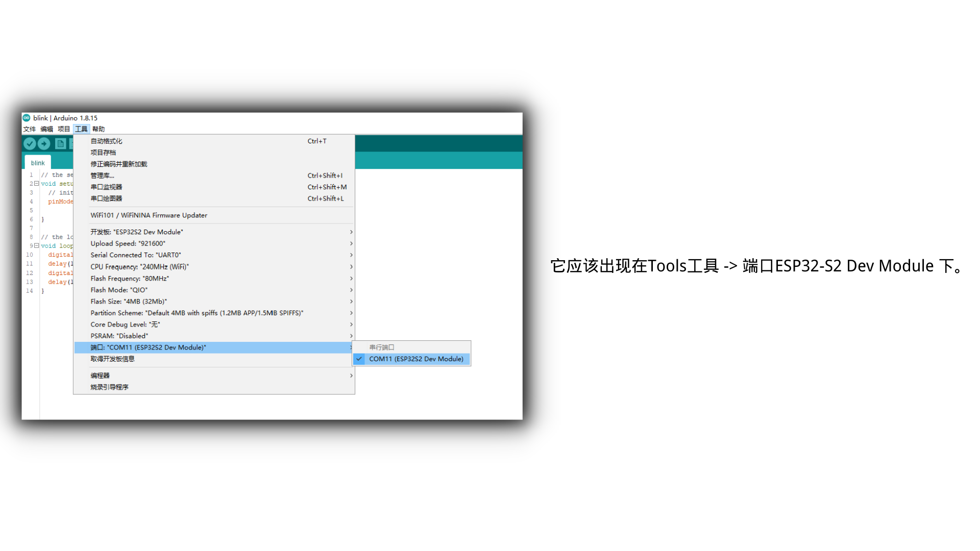Expand Flash Frequency "80MHz" submenu
The height and width of the screenshot is (551, 980).
click(x=214, y=279)
